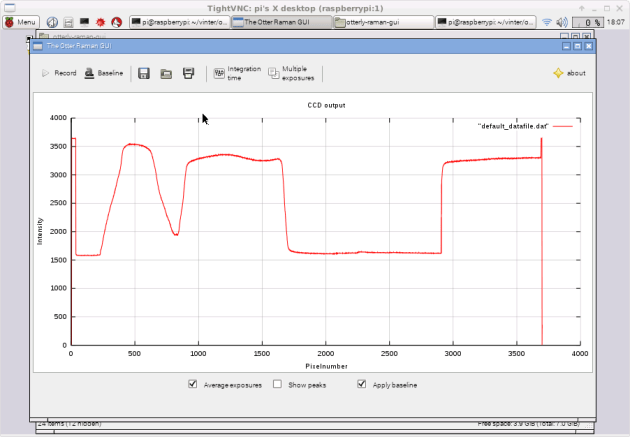The height and width of the screenshot is (437, 630).
Task: Launch the terminal from the panel
Action: coord(84,22)
